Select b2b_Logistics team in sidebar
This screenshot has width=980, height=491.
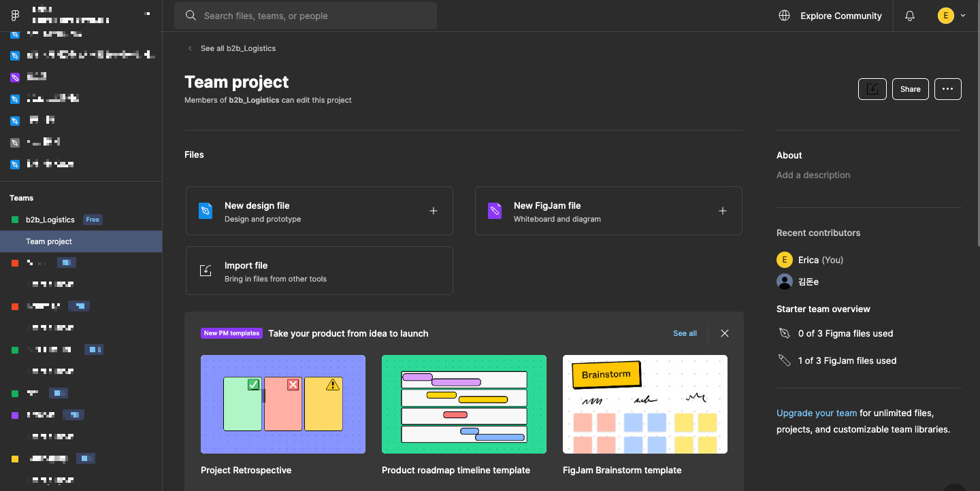pyautogui.click(x=50, y=220)
